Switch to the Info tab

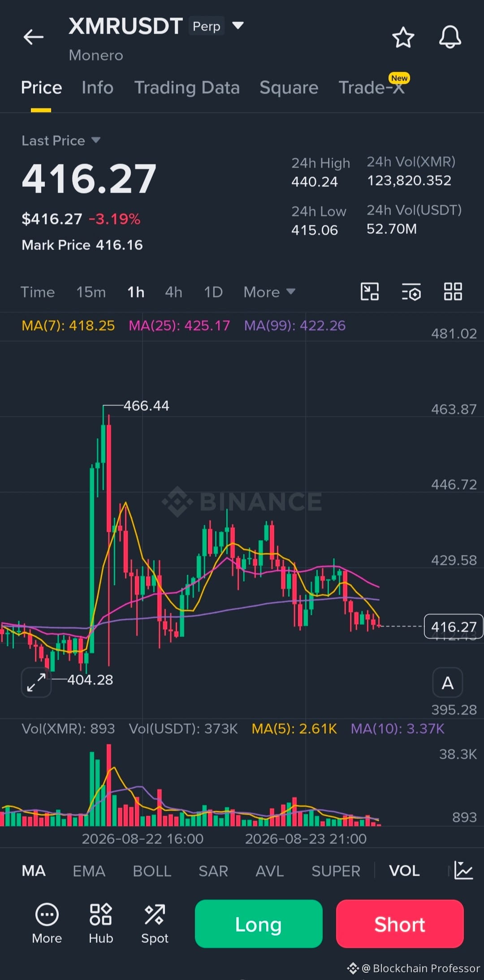[x=98, y=88]
